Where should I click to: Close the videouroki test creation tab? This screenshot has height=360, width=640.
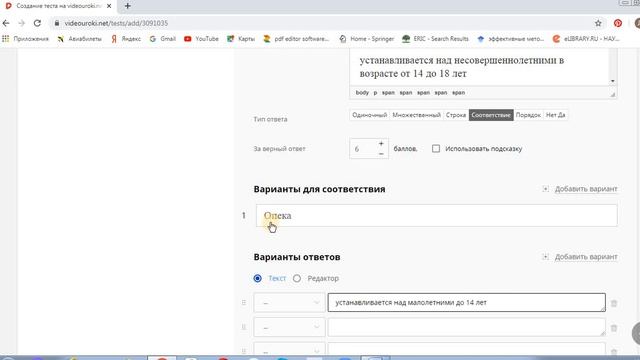(109, 6)
